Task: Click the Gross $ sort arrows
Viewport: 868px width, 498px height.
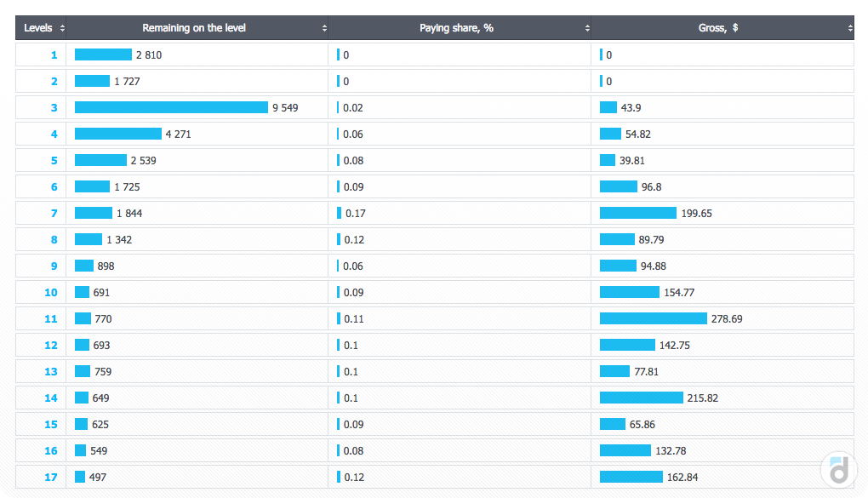Action: click(850, 28)
